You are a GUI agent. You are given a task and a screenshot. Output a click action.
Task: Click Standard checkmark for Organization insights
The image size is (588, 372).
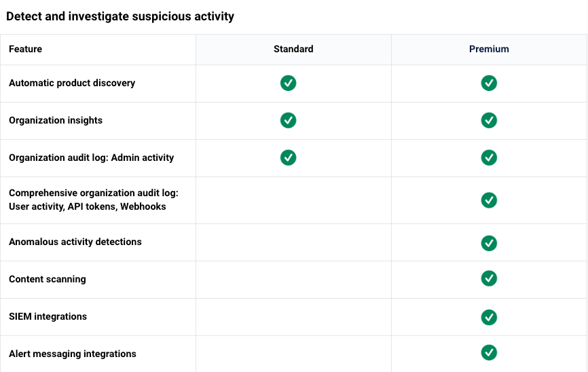pos(288,120)
